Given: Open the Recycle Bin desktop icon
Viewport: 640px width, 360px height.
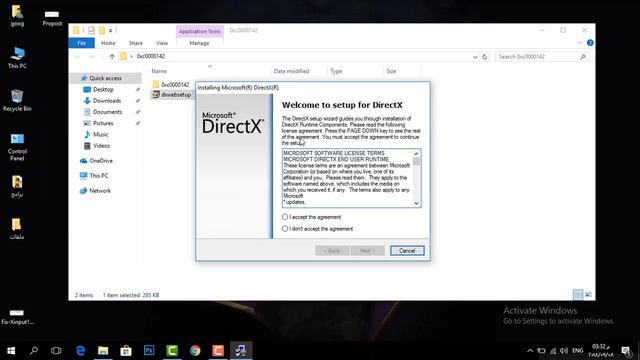Looking at the screenshot, I should pos(17,100).
